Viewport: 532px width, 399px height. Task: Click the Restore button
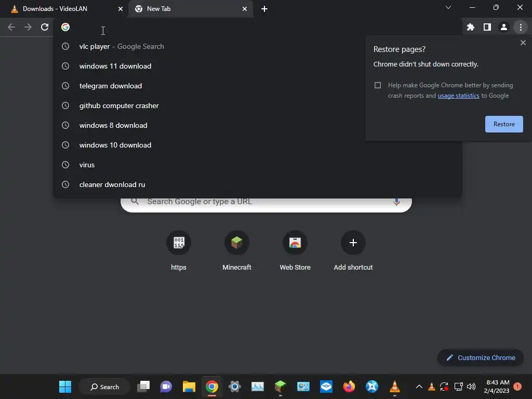coord(504,124)
